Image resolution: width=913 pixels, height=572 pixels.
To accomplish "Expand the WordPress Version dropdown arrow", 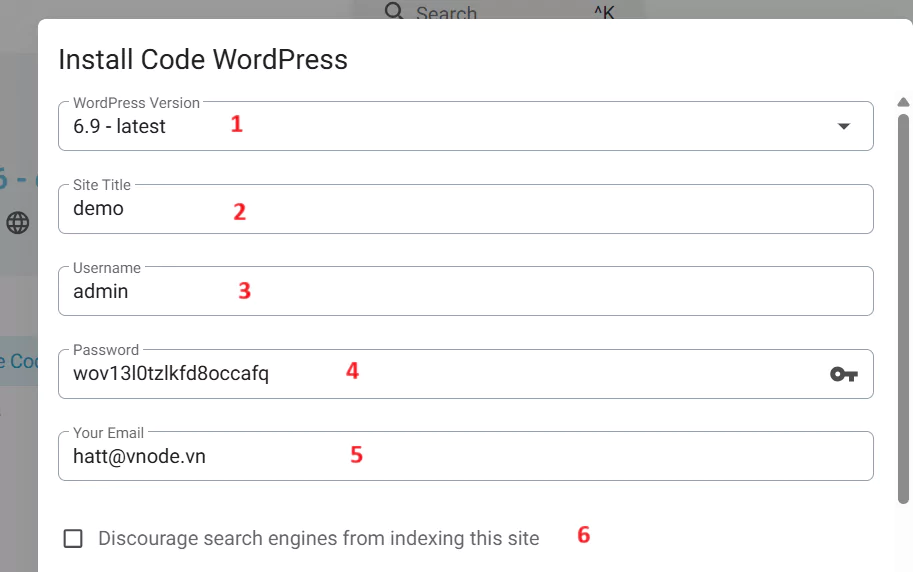I will [x=843, y=126].
